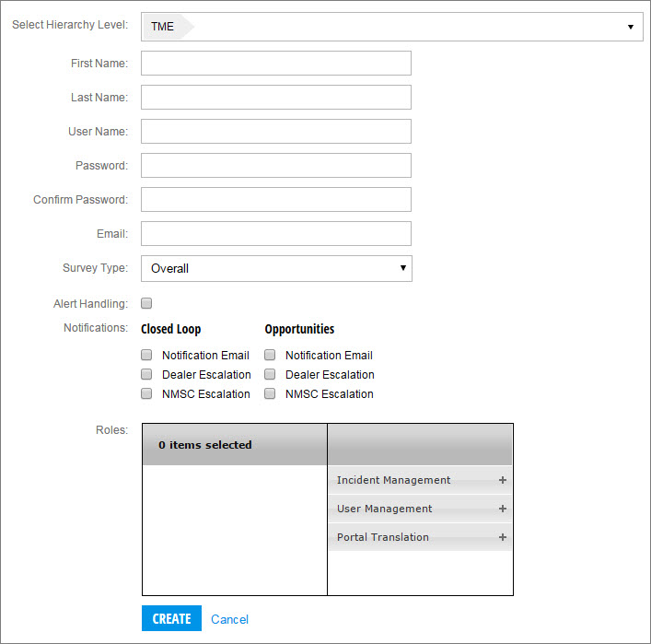Open the Survey Type dropdown
This screenshot has height=644, width=651.
[x=276, y=268]
